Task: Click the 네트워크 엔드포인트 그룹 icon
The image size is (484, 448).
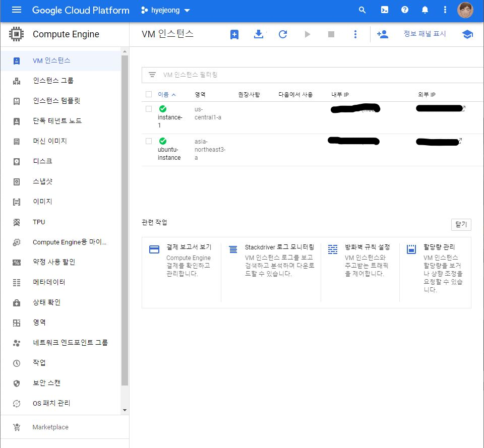Action: coord(17,343)
